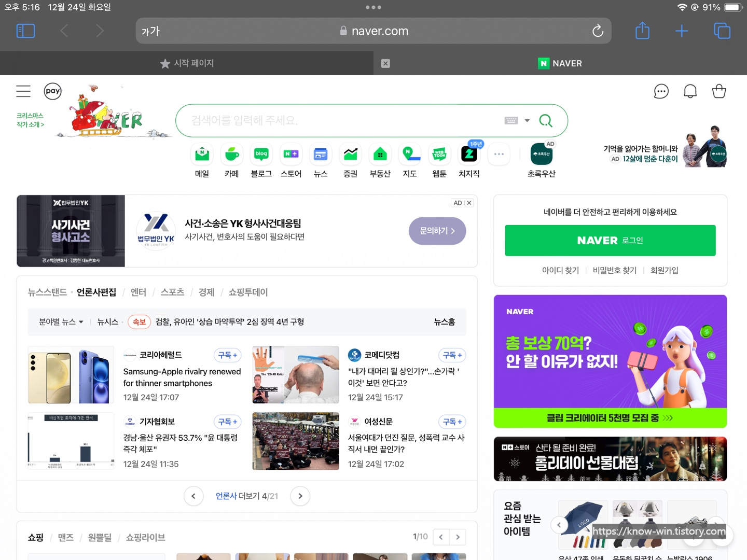
Task: Click 비밀번호 찾기 link
Action: click(615, 271)
